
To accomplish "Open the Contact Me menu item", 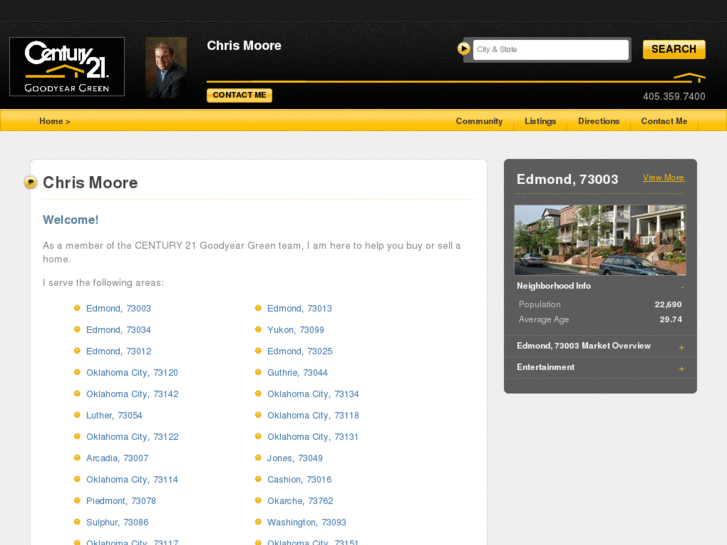I will coord(664,121).
